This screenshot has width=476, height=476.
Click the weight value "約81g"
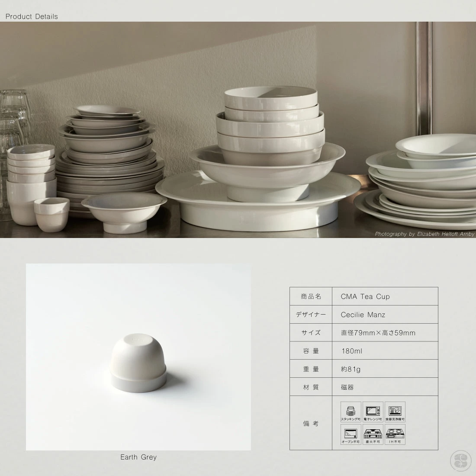click(351, 369)
